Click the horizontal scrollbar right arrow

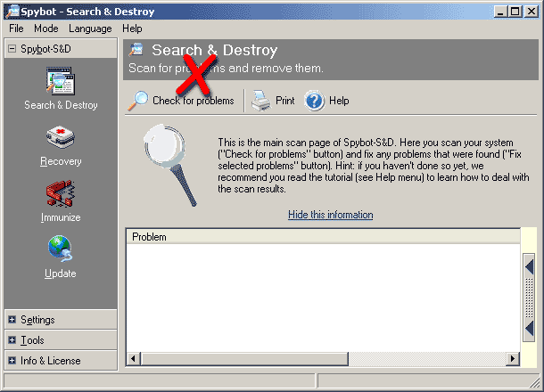513,358
